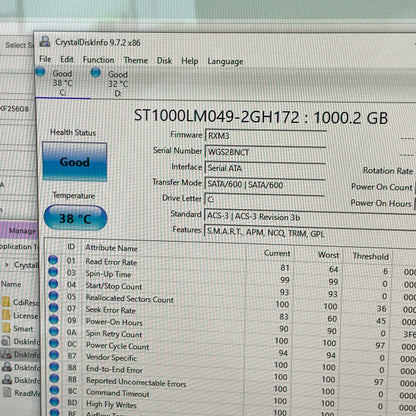Select the Reported Uncorrectable Errors attribute name

[136, 382]
